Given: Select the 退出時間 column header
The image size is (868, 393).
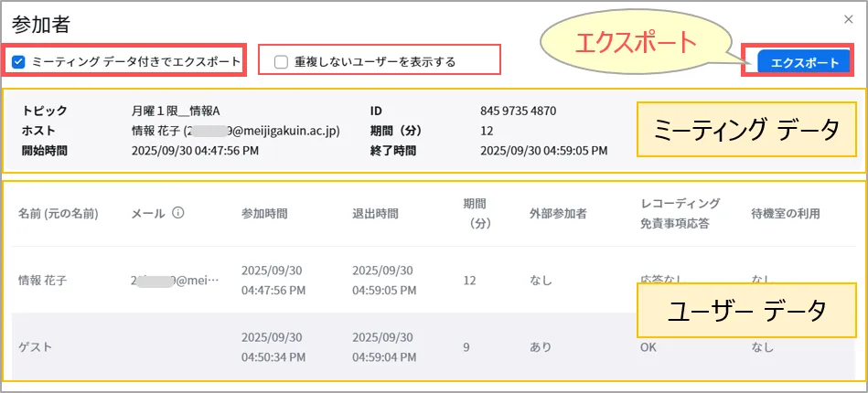Looking at the screenshot, I should 375,214.
